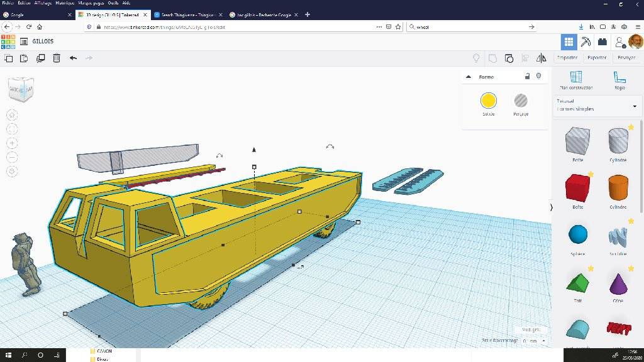
Task: Toggle the lightbulb visibility in Forme panel
Action: (538, 77)
